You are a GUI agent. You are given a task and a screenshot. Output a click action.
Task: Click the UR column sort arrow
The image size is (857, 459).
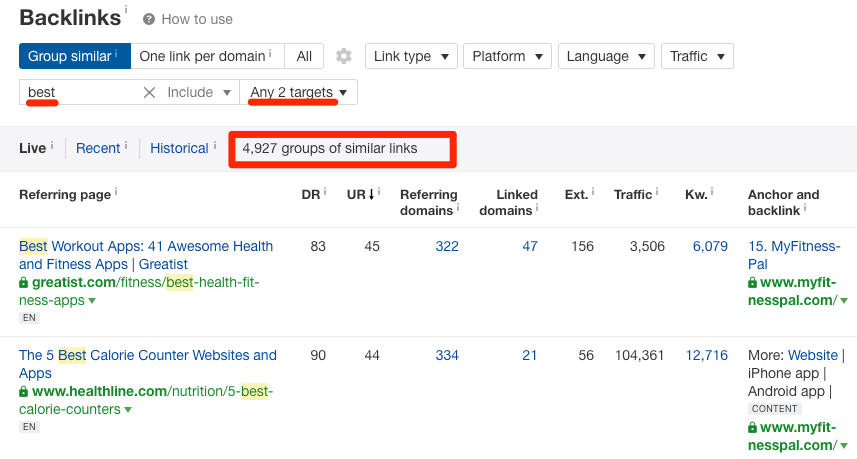pos(372,195)
